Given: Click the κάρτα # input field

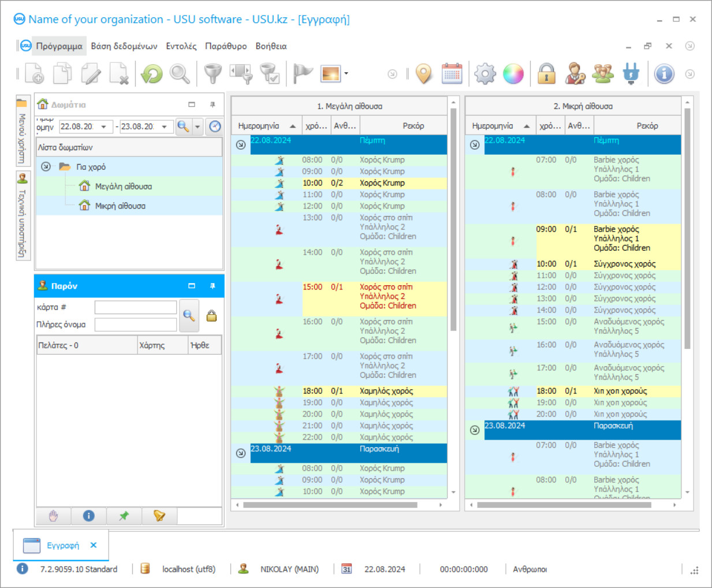Looking at the screenshot, I should coord(136,307).
